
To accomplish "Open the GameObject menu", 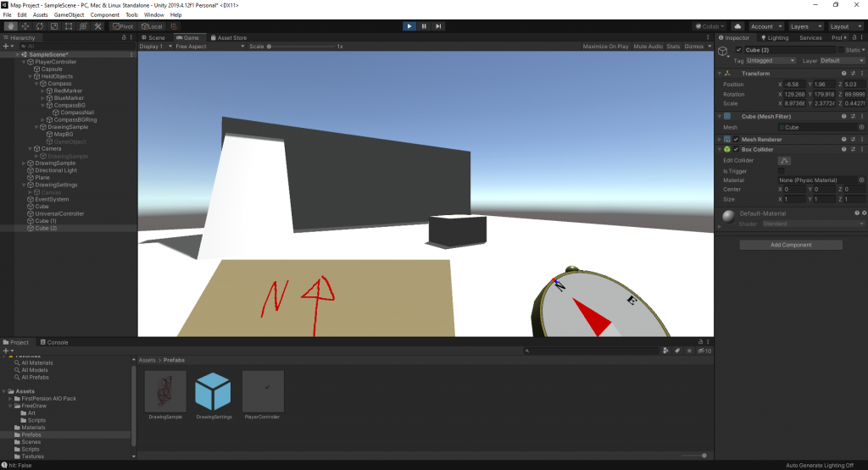I will click(x=70, y=15).
